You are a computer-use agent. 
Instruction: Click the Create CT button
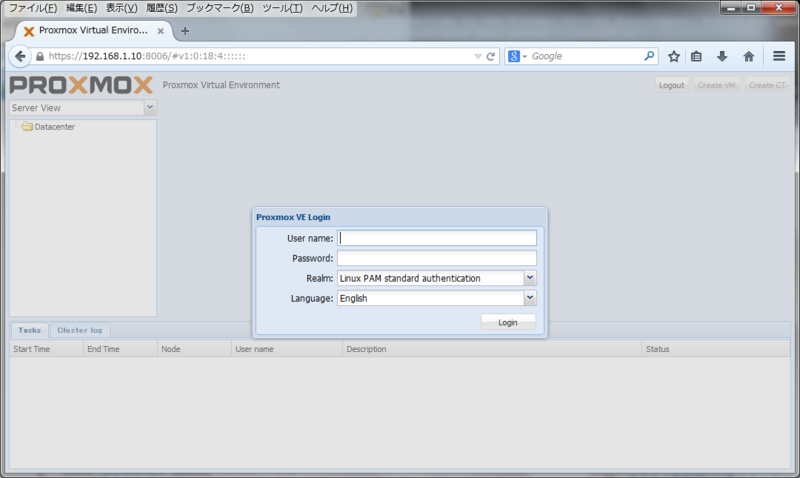coord(767,85)
